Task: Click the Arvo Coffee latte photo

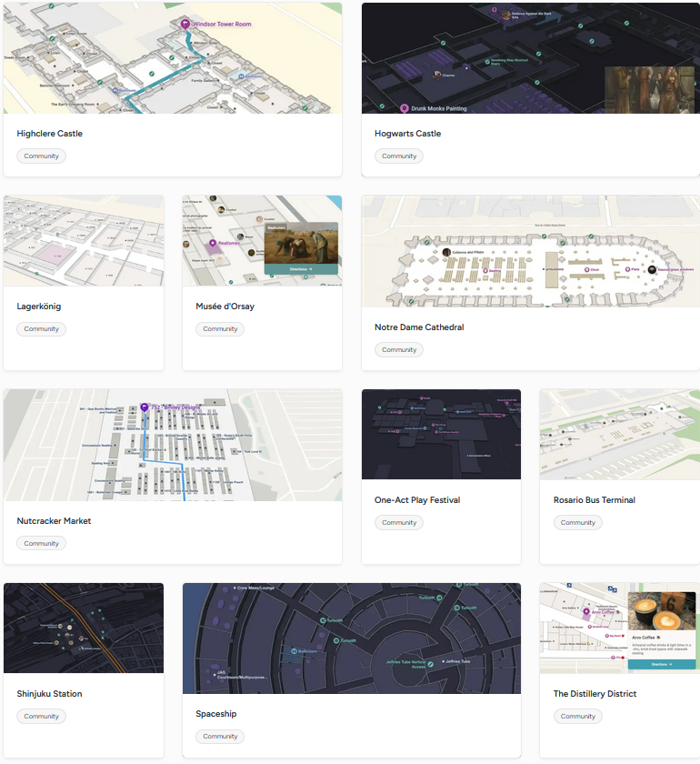Action: 662,611
